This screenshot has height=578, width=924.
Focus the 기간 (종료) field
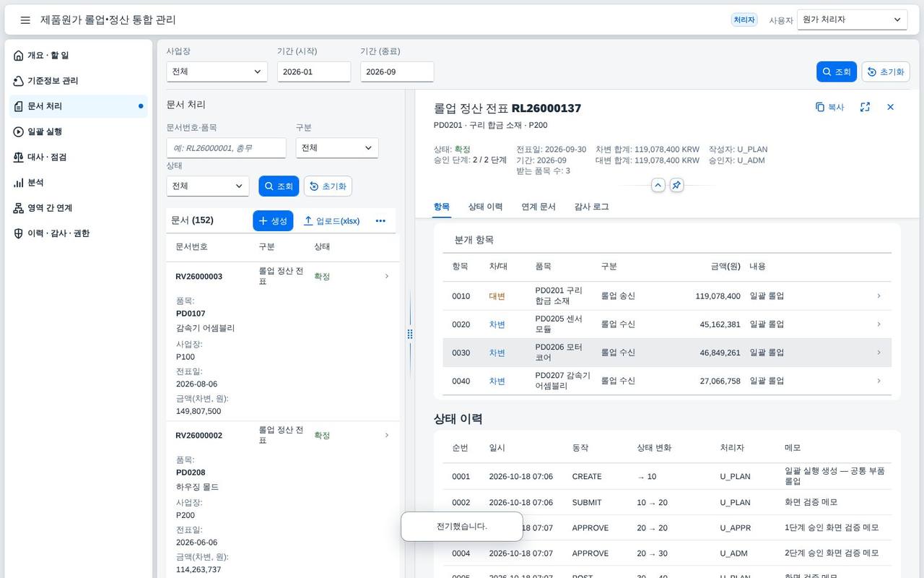(x=397, y=72)
